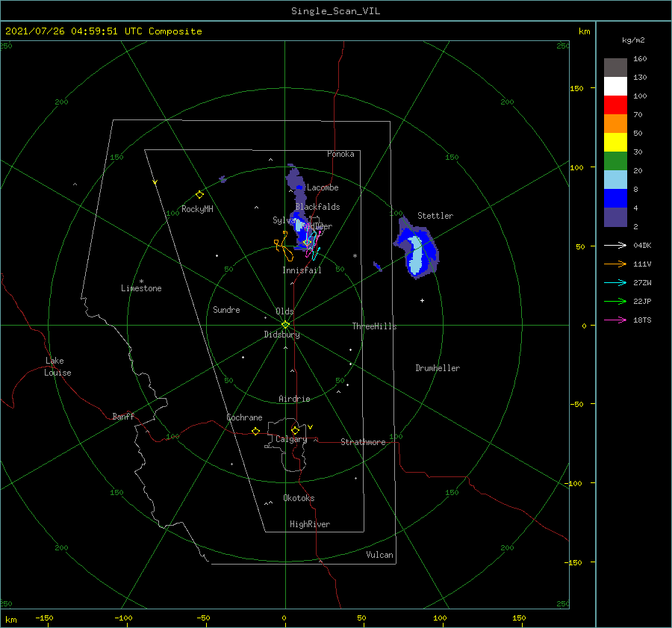Screen dimensions: 672x628
Task: Click the HighRiver city label
Action: (309, 524)
